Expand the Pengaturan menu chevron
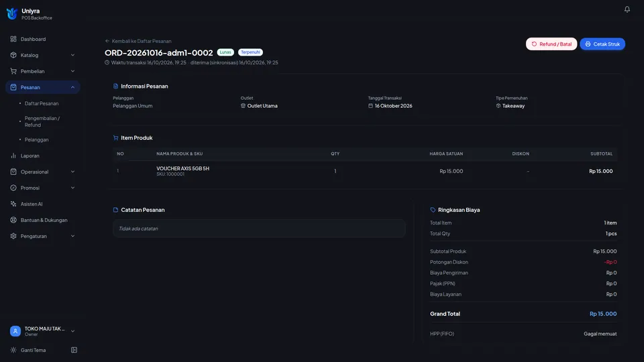Viewport: 644px width, 362px height. (72, 236)
